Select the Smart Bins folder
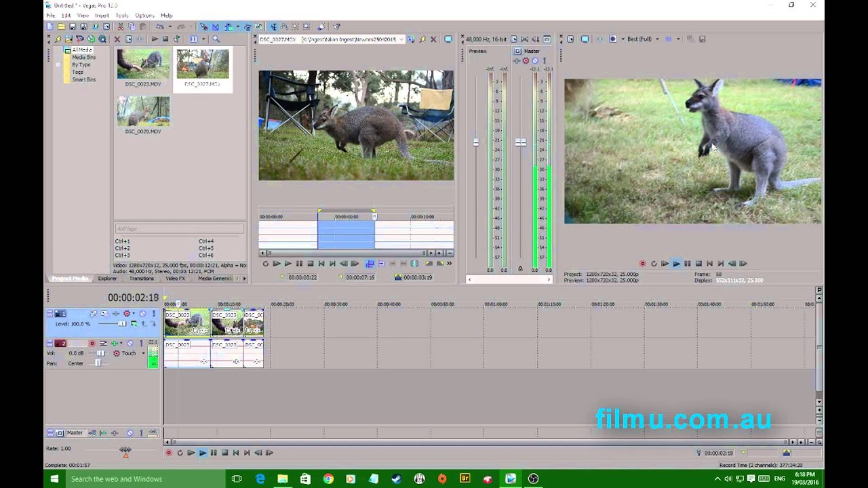 click(83, 80)
